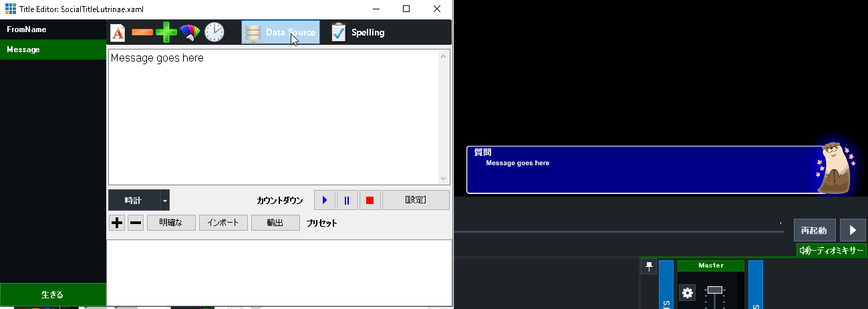Click the scroll down arrow of message box
The height and width of the screenshot is (309, 868).
444,179
